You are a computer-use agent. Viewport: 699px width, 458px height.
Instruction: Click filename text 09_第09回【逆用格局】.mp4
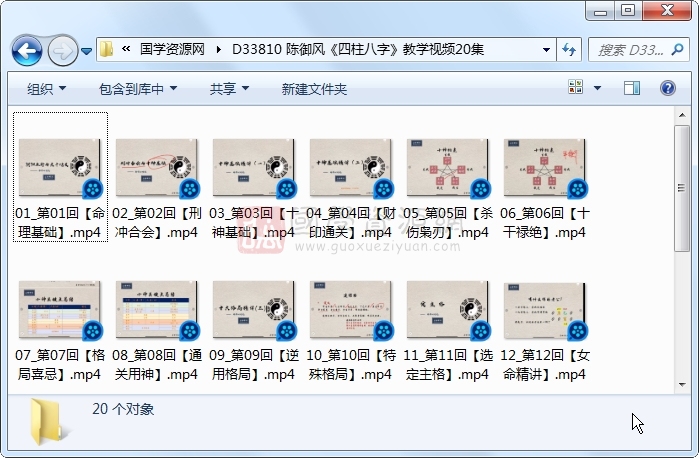point(254,364)
